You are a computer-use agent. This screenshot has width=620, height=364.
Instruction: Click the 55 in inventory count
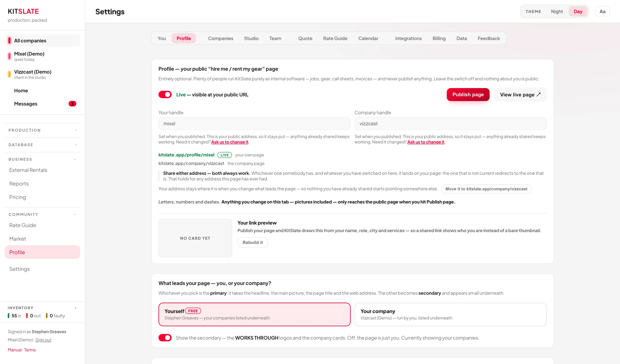point(14,316)
